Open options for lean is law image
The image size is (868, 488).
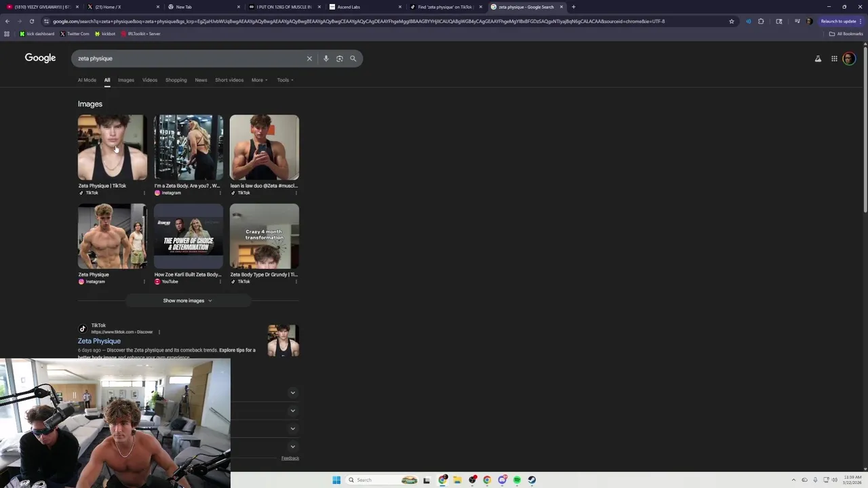tap(296, 192)
